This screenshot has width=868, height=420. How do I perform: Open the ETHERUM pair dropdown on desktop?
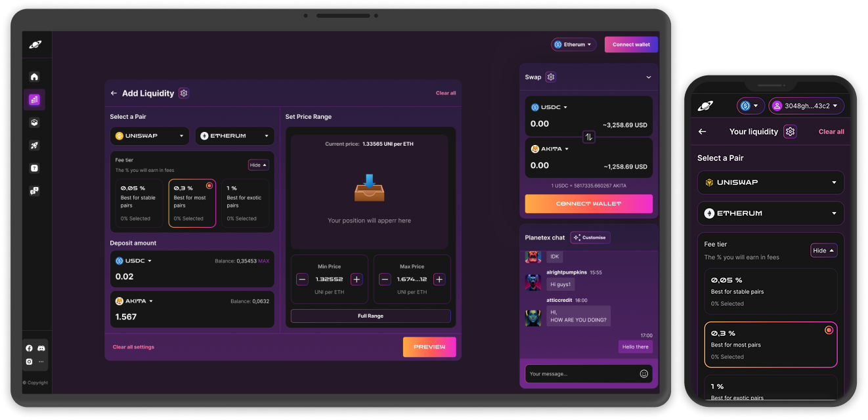pyautogui.click(x=235, y=136)
